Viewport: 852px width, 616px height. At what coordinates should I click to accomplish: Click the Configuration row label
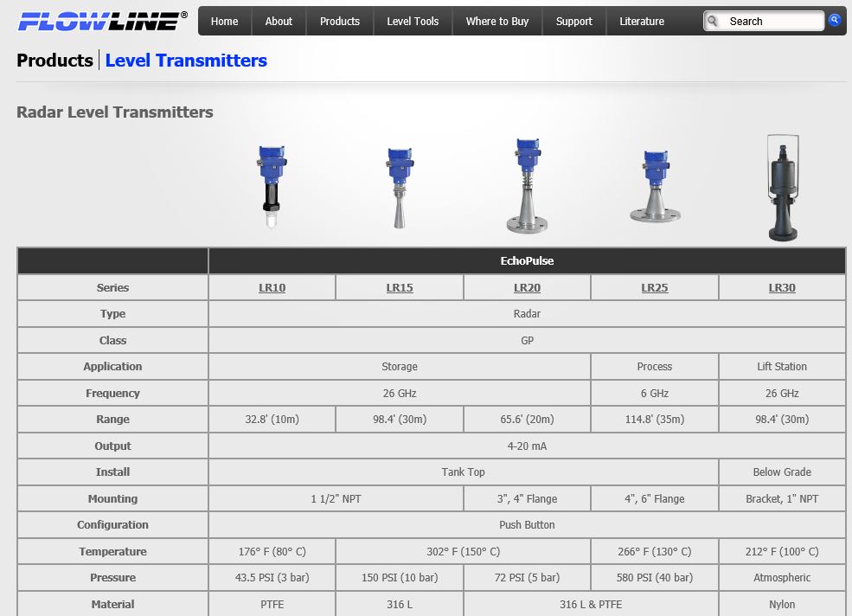pyautogui.click(x=112, y=524)
